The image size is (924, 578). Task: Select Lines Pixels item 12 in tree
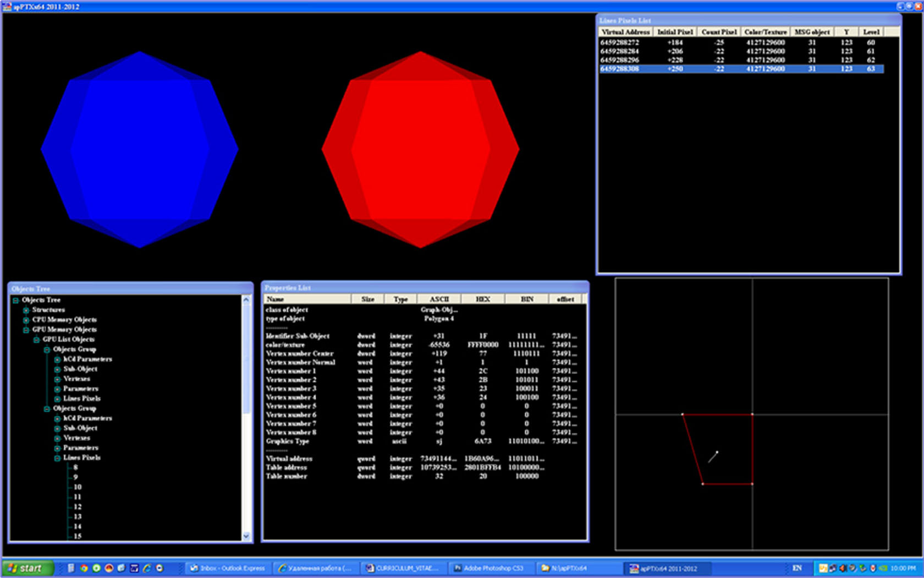(x=78, y=507)
